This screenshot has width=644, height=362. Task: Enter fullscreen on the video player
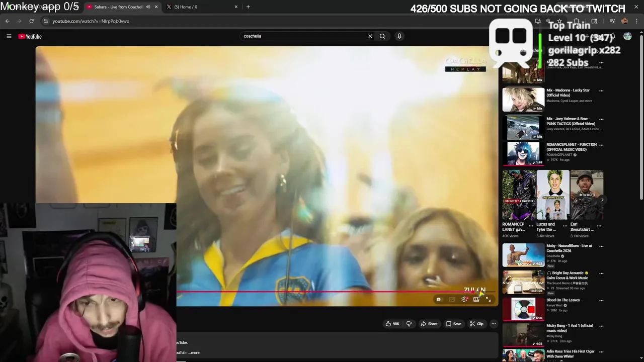(488, 299)
